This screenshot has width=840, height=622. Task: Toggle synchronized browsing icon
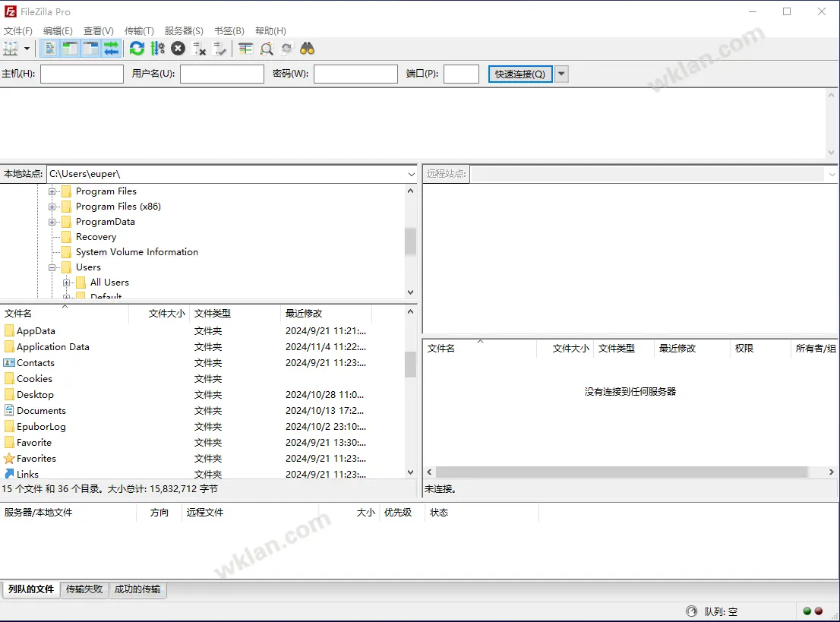click(286, 49)
